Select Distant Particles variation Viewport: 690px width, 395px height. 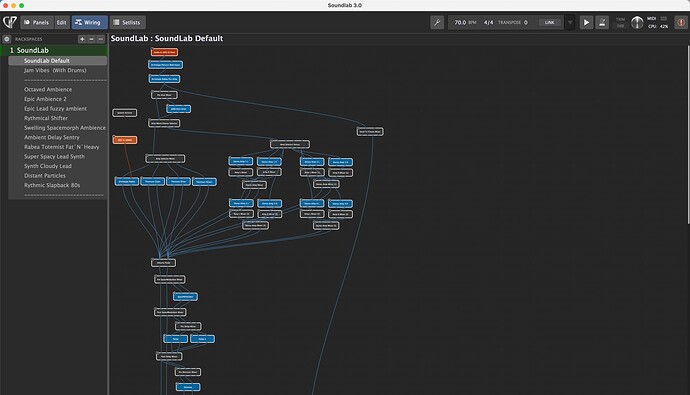(58, 176)
